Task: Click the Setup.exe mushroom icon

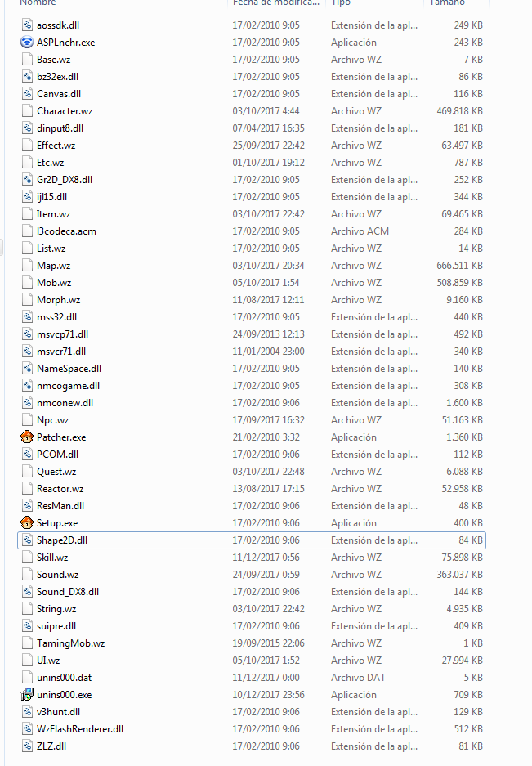Action: pos(27,523)
